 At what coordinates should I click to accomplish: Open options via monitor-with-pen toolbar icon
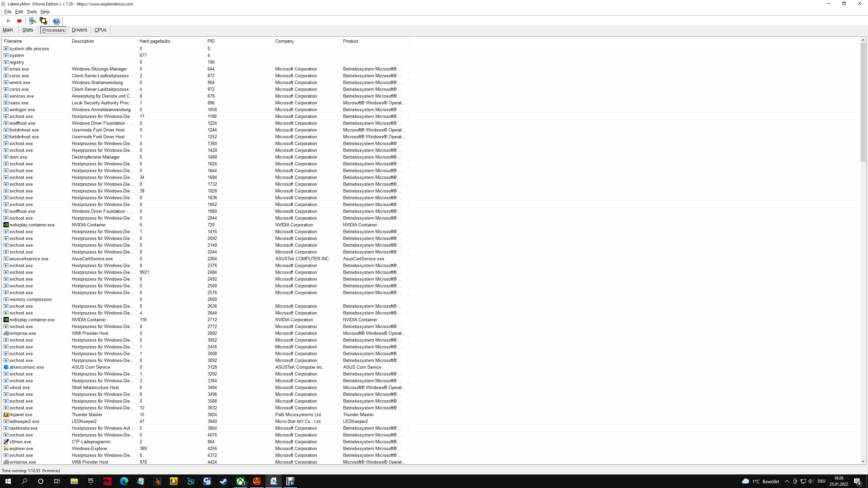point(32,21)
